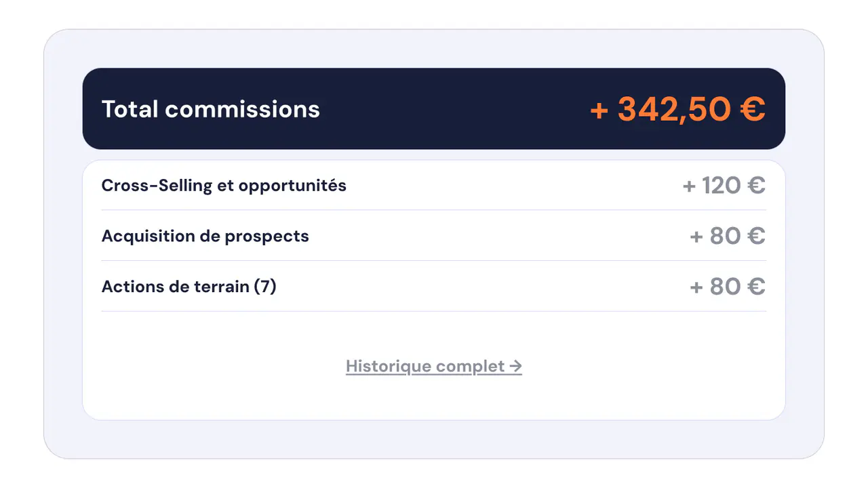Click the euro sign in the orange total
Image resolution: width=868 pixels, height=488 pixels.
(x=753, y=109)
